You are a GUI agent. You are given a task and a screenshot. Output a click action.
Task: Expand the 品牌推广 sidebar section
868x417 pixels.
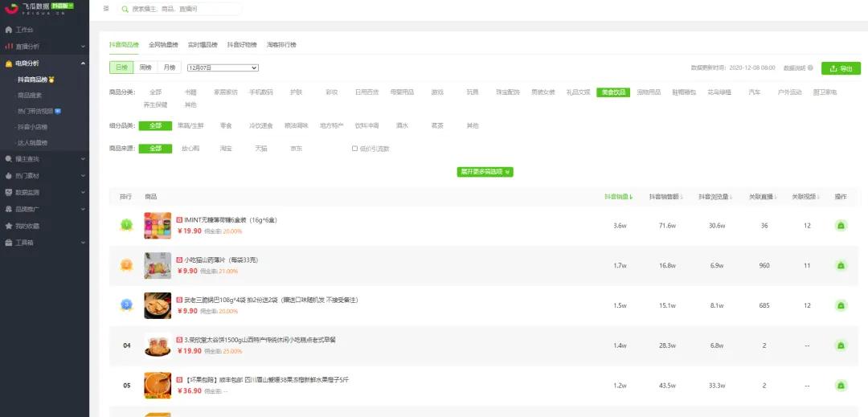pos(83,210)
